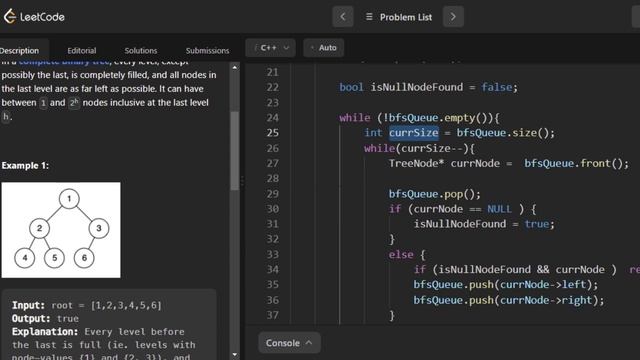This screenshot has width=640, height=360.
Task: Open the C++ language dropdown
Action: [270, 48]
